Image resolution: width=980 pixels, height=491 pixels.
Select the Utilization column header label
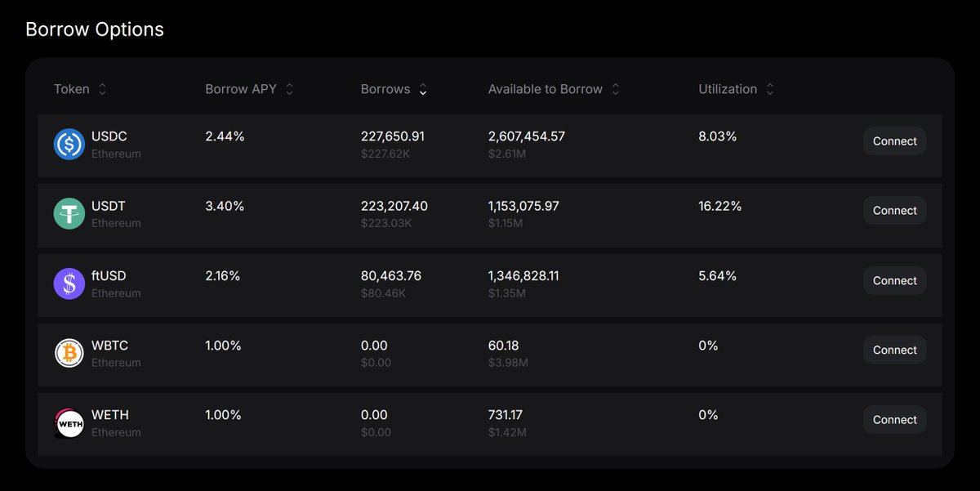point(728,89)
